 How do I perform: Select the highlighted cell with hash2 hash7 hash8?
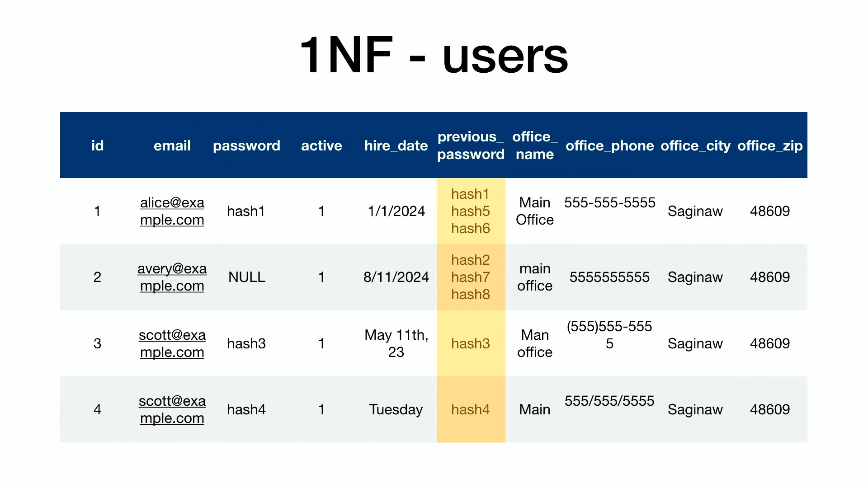point(471,277)
